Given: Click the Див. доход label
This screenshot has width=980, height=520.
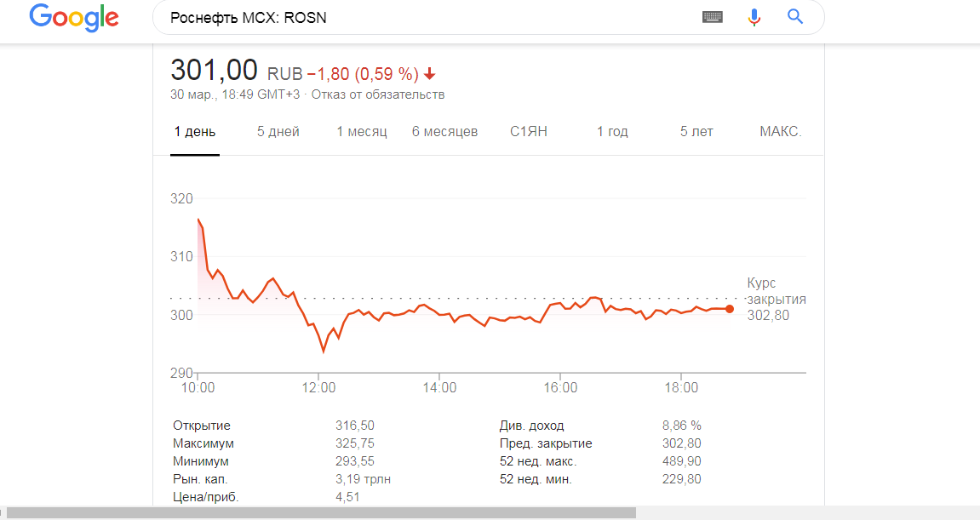Looking at the screenshot, I should 532,426.
